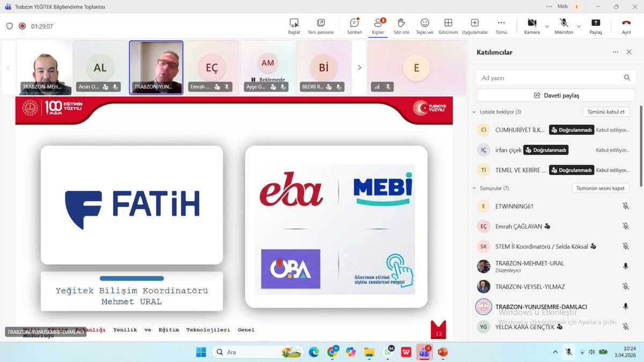This screenshot has width=644, height=362.
Task: Click the Ad yazın search field
Action: [x=556, y=78]
